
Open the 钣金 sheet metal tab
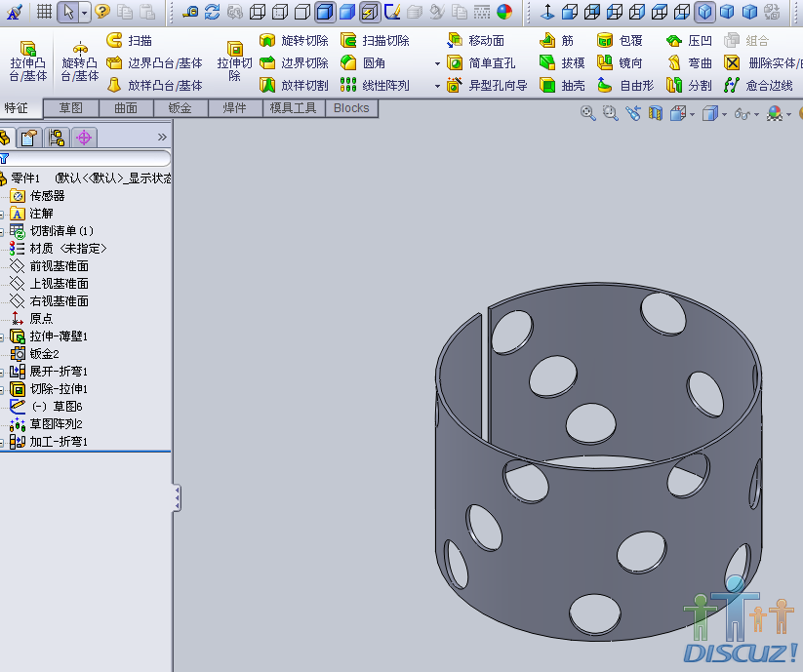(181, 108)
